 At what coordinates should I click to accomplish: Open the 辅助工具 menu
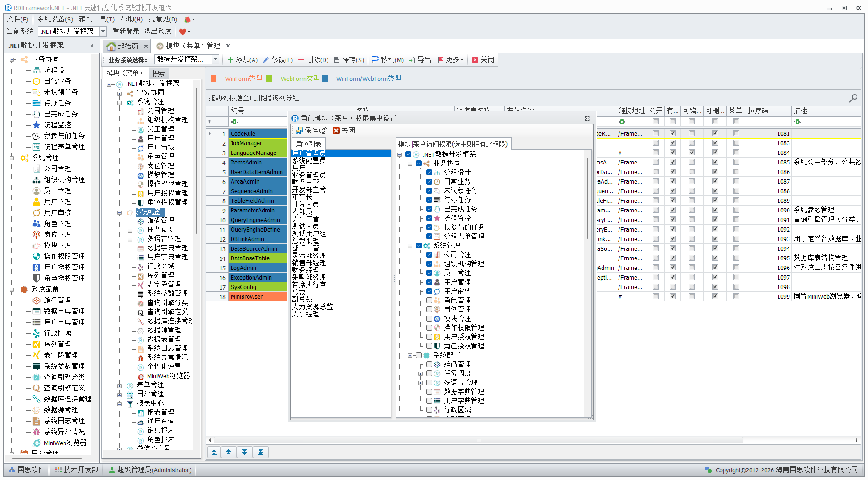click(x=96, y=19)
